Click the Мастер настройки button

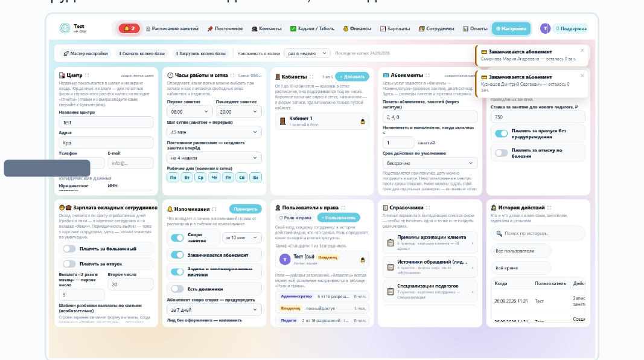(86, 53)
